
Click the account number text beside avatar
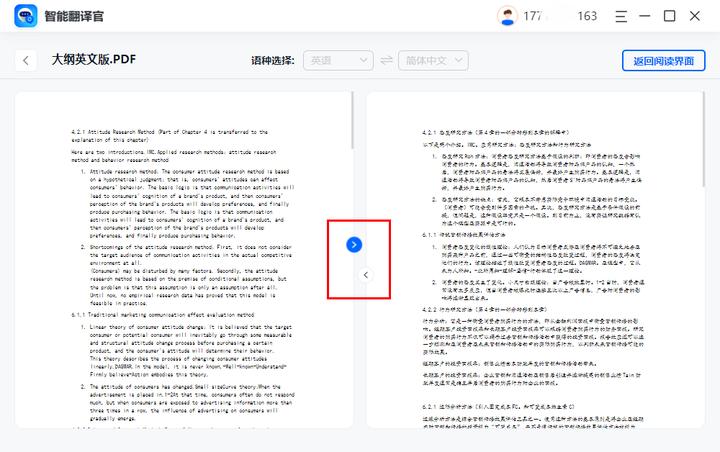pyautogui.click(x=560, y=16)
